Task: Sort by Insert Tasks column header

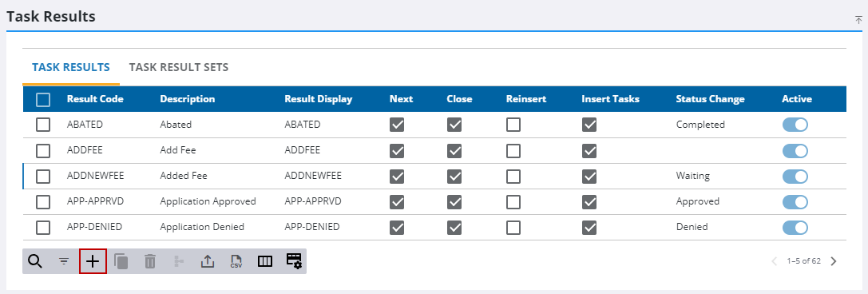Action: pos(611,100)
